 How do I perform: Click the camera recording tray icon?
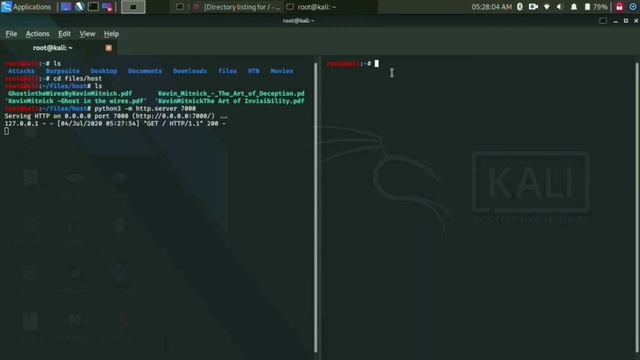(533, 7)
